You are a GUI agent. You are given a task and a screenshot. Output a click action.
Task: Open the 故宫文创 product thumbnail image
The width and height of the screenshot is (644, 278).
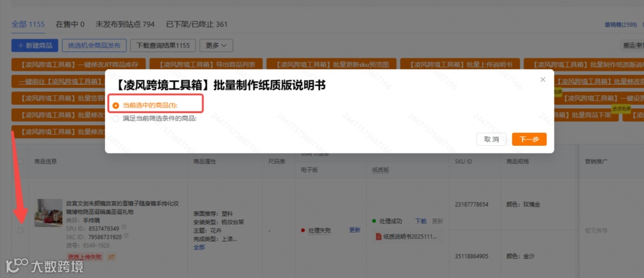pos(48,213)
